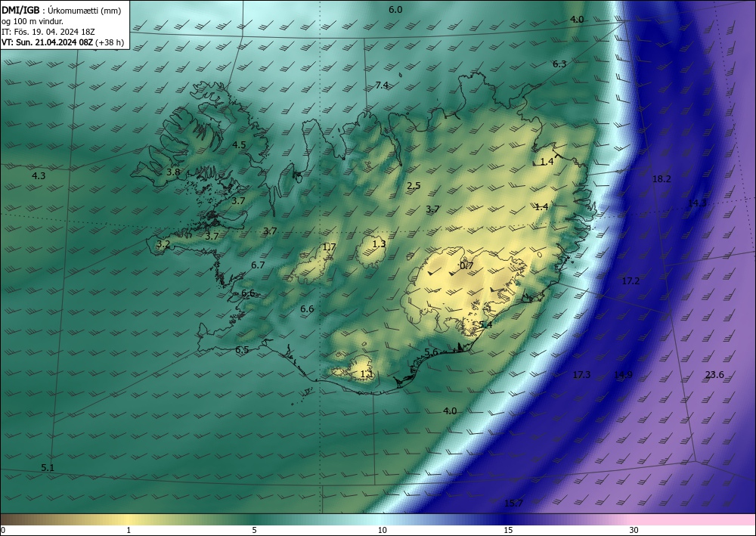Click the 5.1 value on the map
The image size is (756, 536).
(x=48, y=467)
